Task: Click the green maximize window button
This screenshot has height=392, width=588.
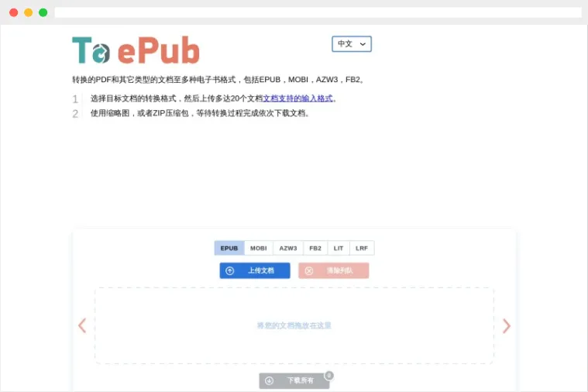Action: (x=43, y=12)
